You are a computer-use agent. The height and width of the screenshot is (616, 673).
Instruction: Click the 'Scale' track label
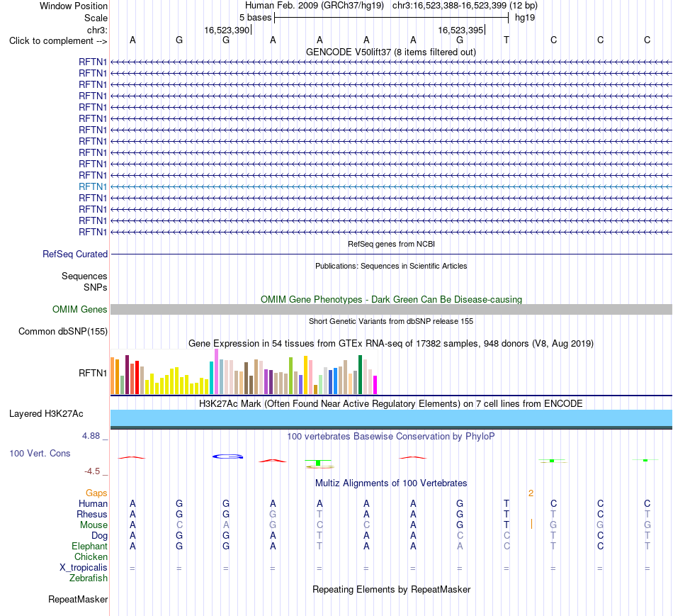tap(96, 18)
